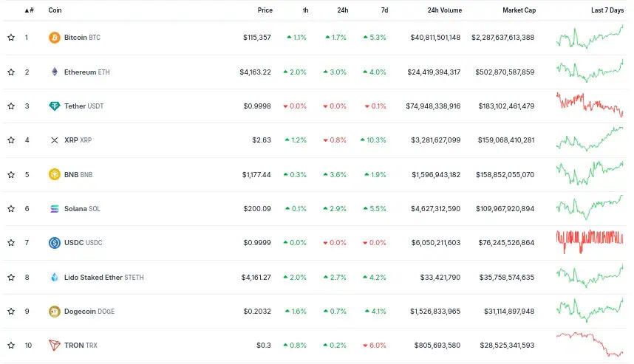This screenshot has height=364, width=634.
Task: Click the XRP logo icon
Action: tap(54, 140)
